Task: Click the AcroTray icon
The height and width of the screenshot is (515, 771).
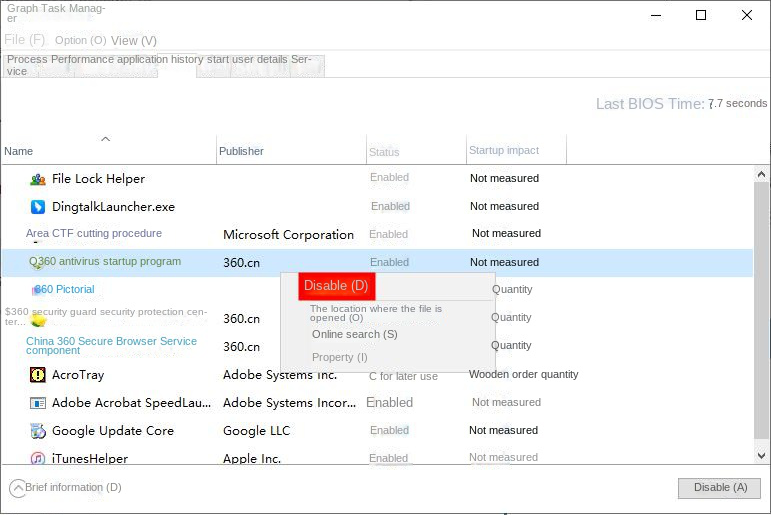Action: pos(38,375)
